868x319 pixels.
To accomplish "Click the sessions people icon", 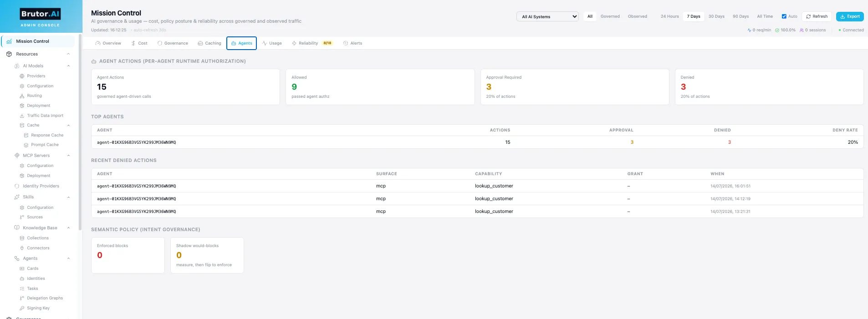I will (802, 30).
